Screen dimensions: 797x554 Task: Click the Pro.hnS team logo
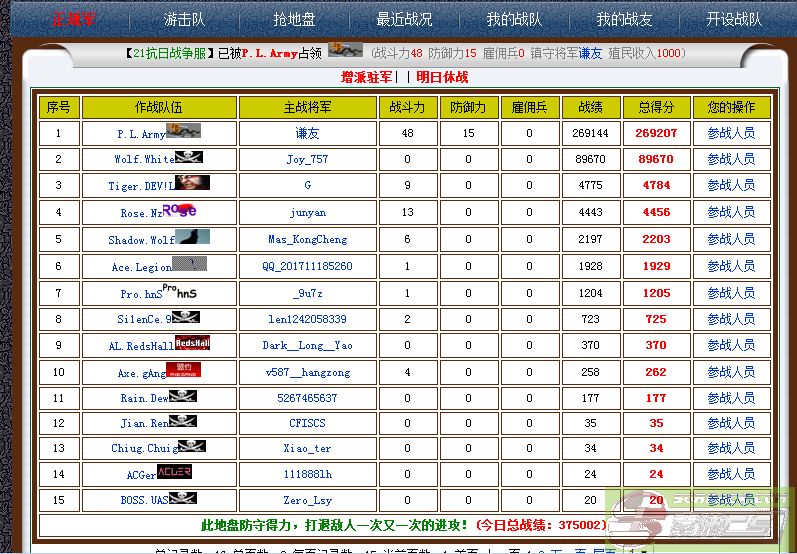point(179,291)
